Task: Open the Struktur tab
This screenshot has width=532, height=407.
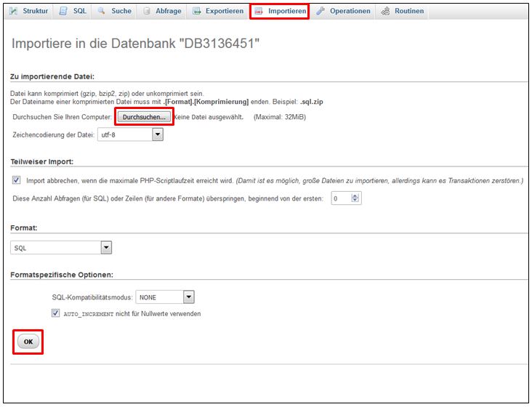Action: tap(36, 11)
